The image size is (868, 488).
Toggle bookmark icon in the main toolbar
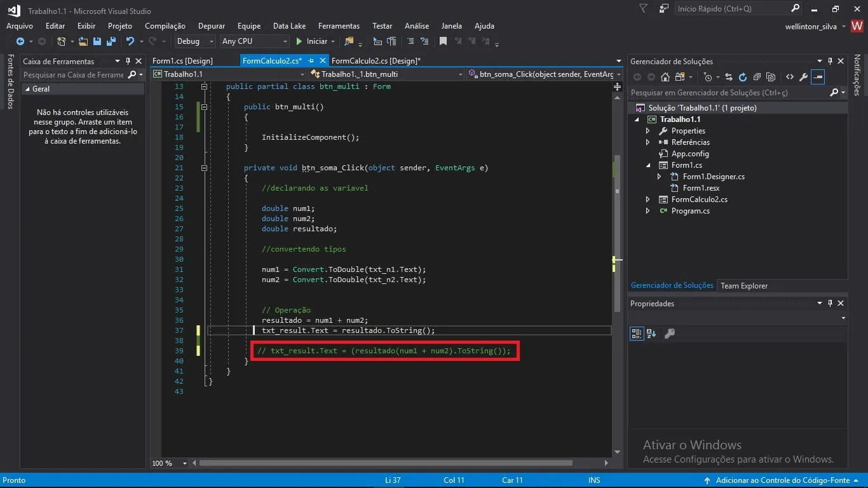point(443,41)
